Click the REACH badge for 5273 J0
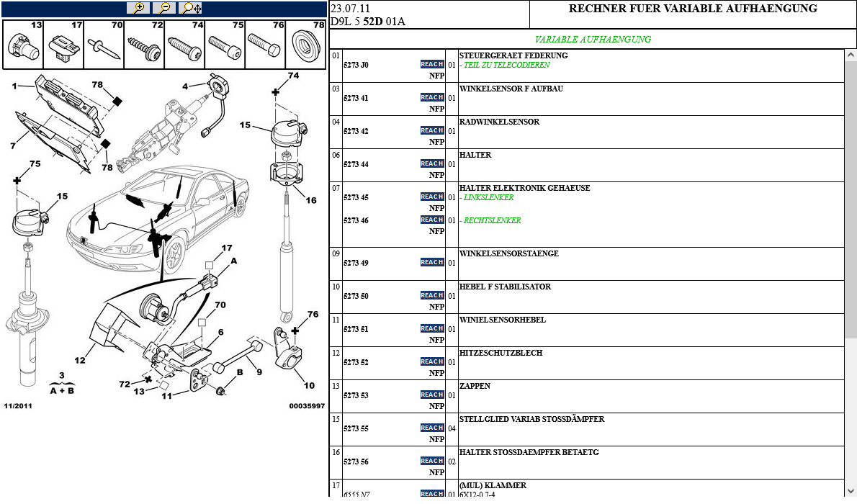 (x=432, y=64)
